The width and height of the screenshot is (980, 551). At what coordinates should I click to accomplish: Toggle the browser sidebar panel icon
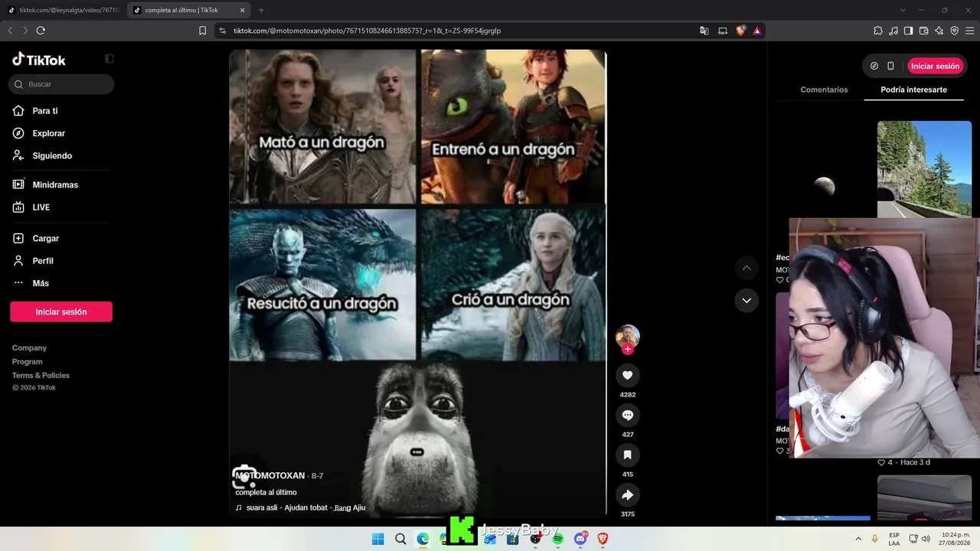point(908,31)
